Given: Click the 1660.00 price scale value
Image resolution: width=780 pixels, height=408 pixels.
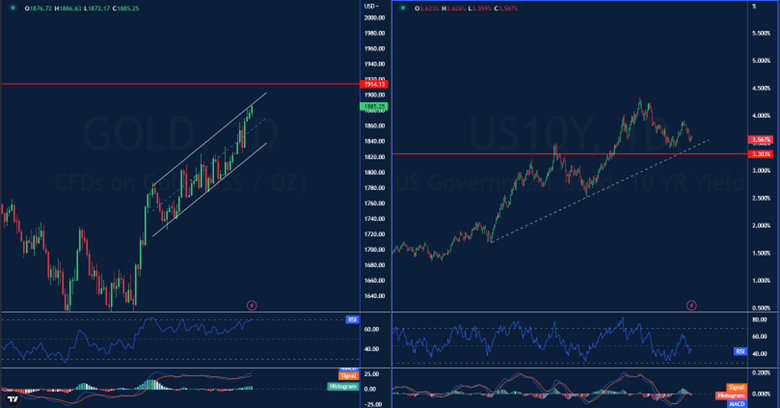Looking at the screenshot, I should coord(375,281).
